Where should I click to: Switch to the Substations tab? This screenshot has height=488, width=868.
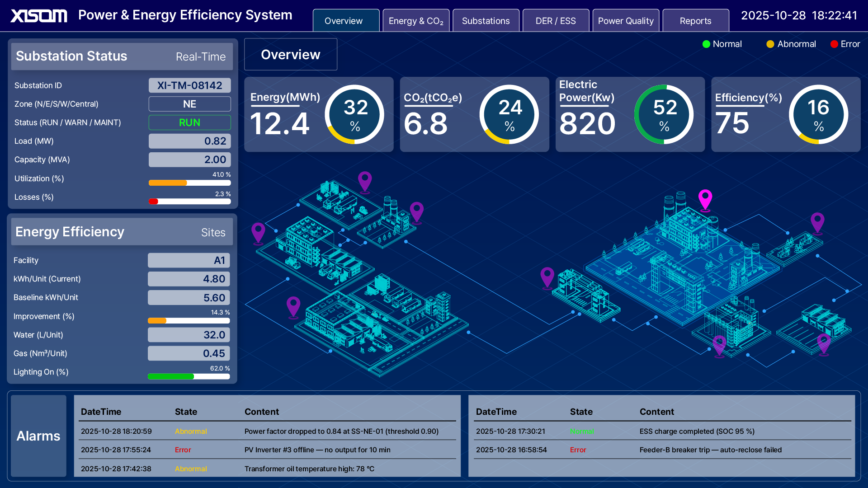click(x=486, y=21)
